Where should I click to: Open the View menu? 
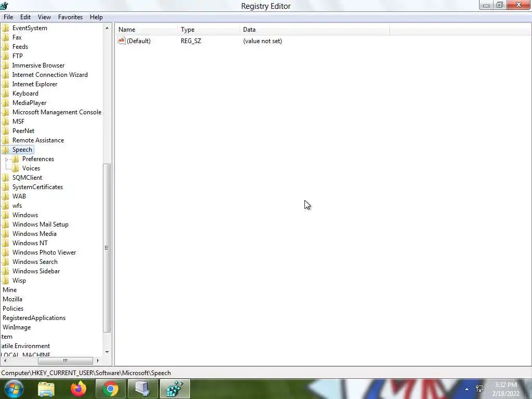coord(44,17)
